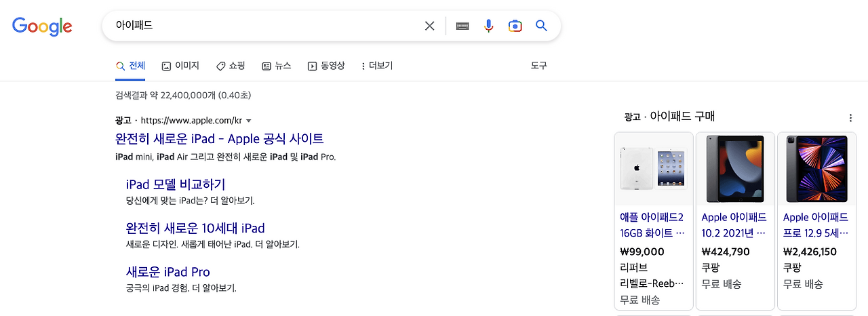Click 무료 배송 under the ₩99,000 item
The height and width of the screenshot is (316, 868).
[x=640, y=300]
